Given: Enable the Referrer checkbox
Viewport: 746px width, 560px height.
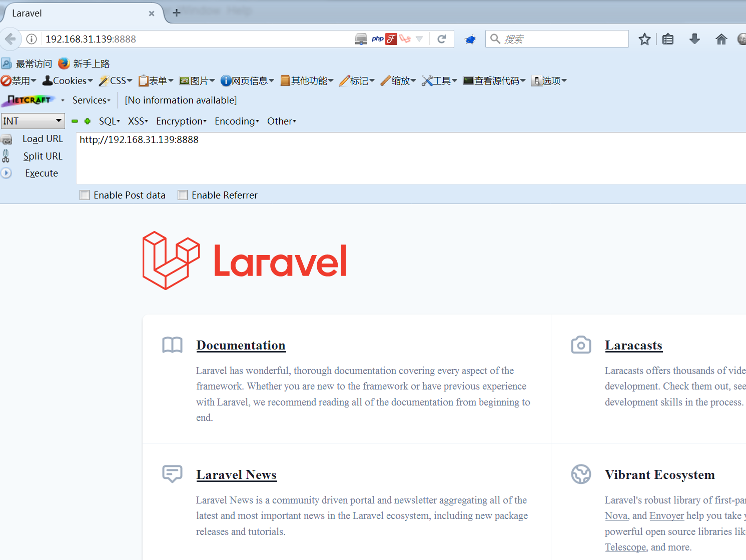Looking at the screenshot, I should point(182,195).
